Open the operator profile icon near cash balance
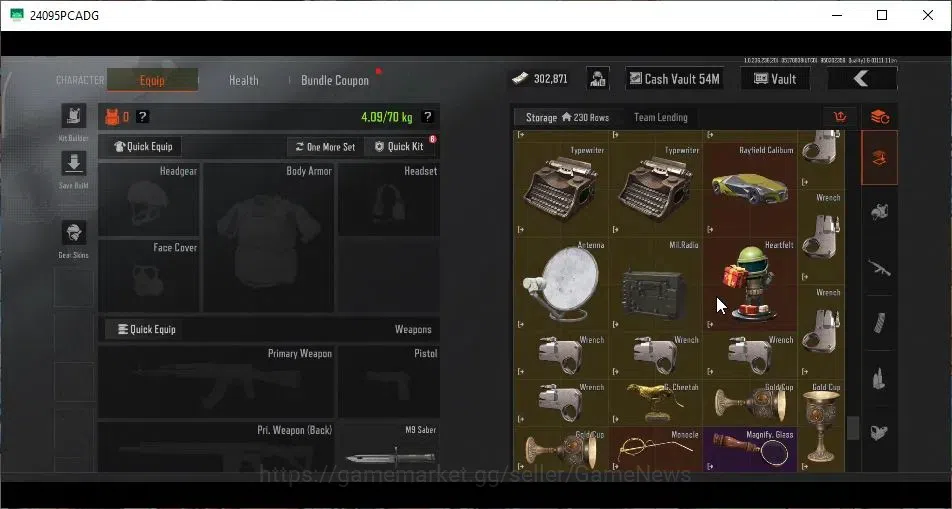Image resolution: width=952 pixels, height=509 pixels. 598,79
